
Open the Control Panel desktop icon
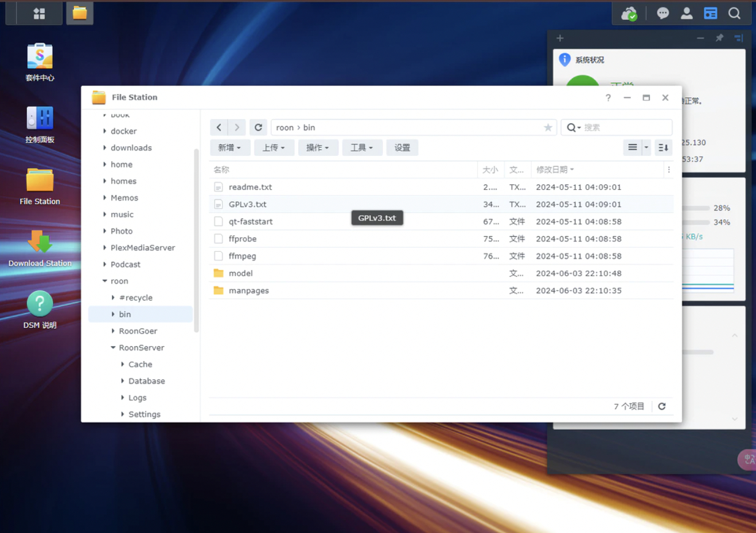tap(40, 119)
